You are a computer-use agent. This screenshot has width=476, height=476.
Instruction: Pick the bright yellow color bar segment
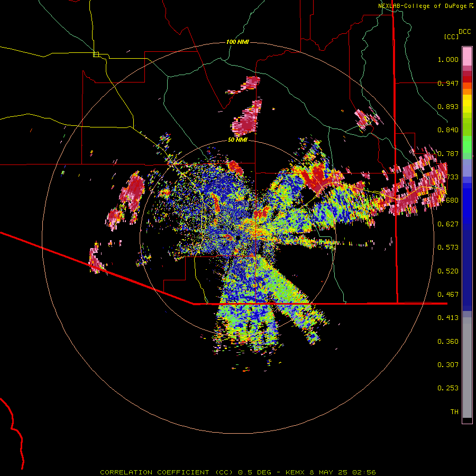pyautogui.click(x=467, y=104)
